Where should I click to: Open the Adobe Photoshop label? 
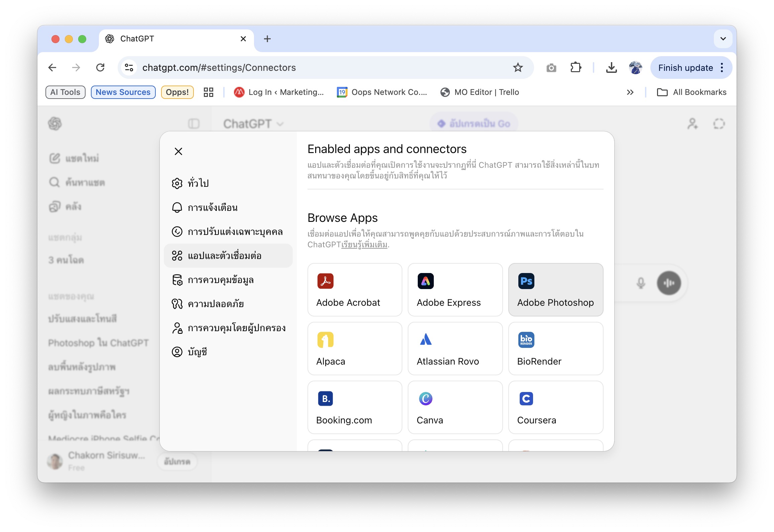pos(555,302)
